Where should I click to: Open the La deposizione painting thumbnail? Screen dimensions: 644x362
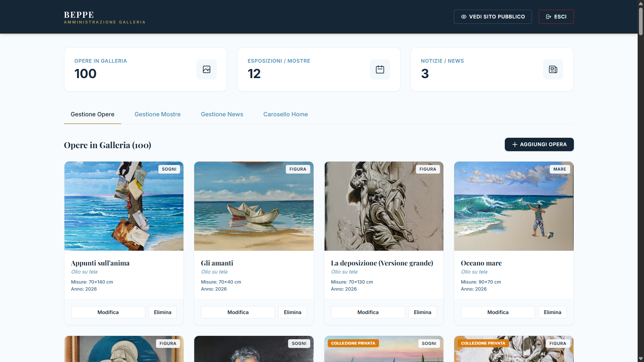[384, 206]
